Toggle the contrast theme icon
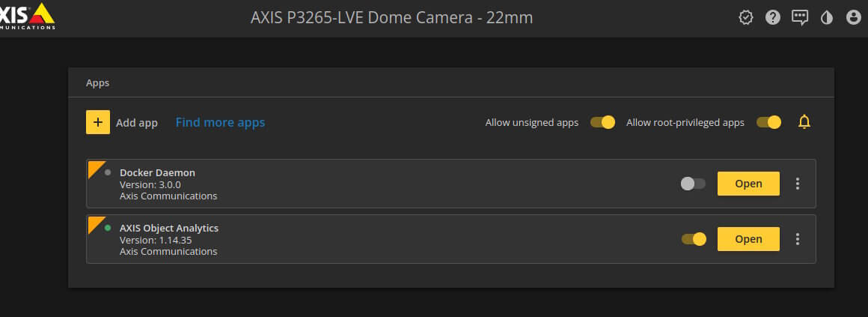The image size is (868, 317). click(x=827, y=18)
